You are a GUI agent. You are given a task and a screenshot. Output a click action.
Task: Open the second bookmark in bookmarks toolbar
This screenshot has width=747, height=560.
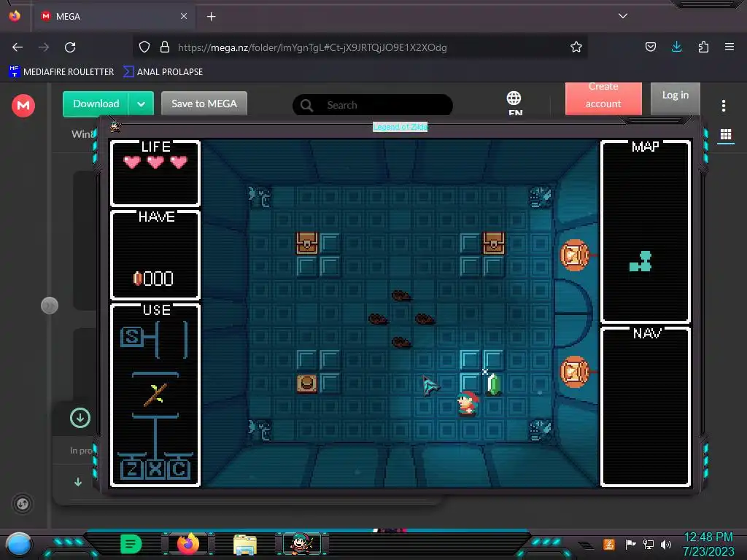tap(163, 72)
